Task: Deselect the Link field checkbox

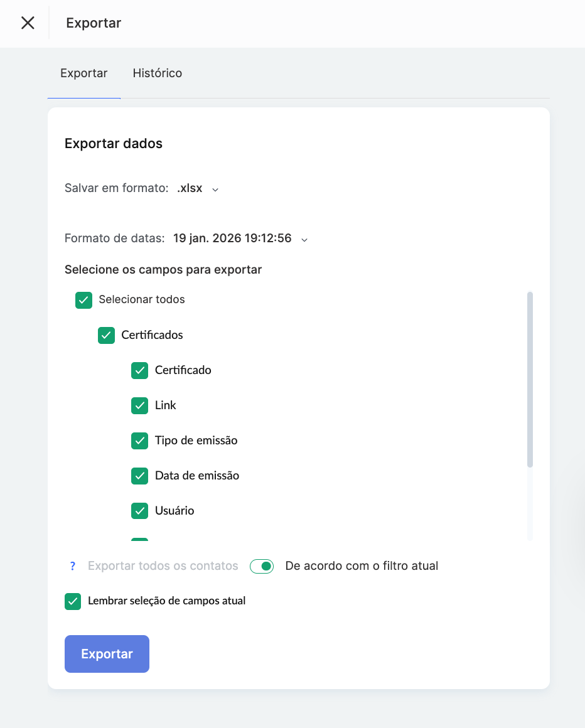Action: (139, 405)
